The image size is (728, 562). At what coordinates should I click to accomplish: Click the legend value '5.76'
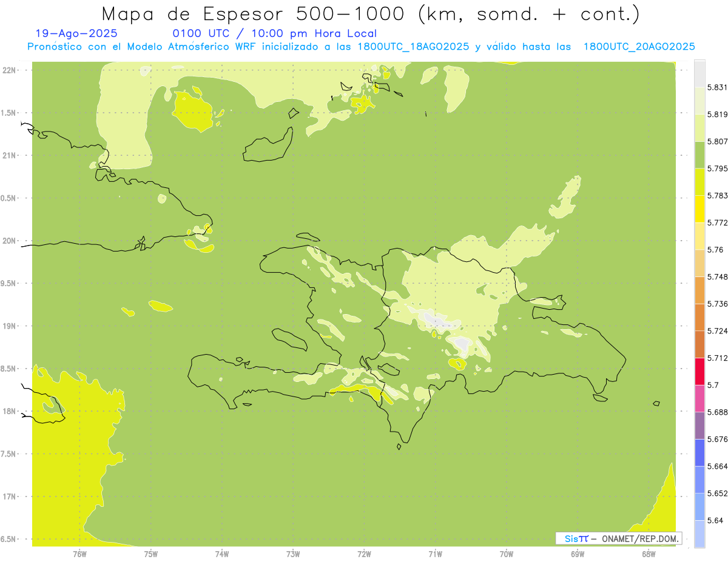coord(715,250)
